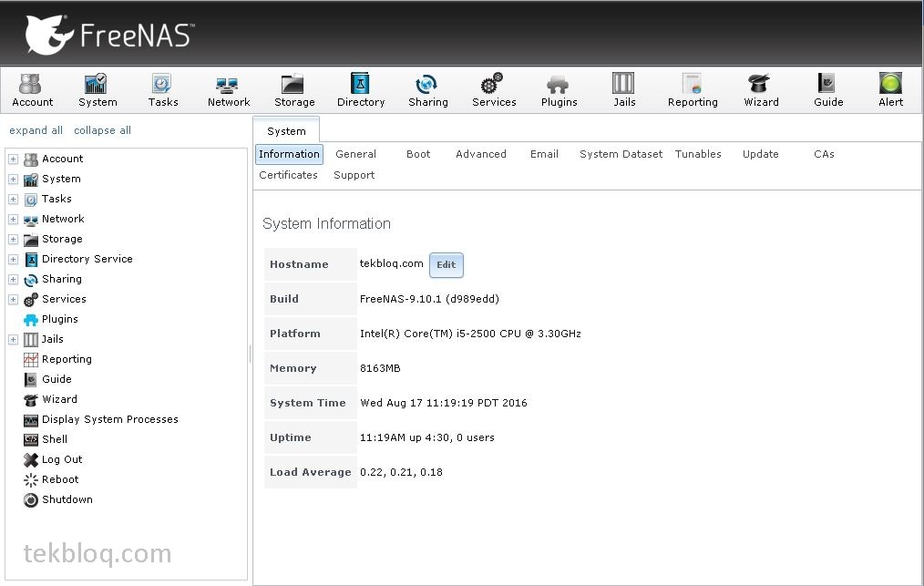
Task: Click the Shutdown power icon
Action: coord(31,500)
